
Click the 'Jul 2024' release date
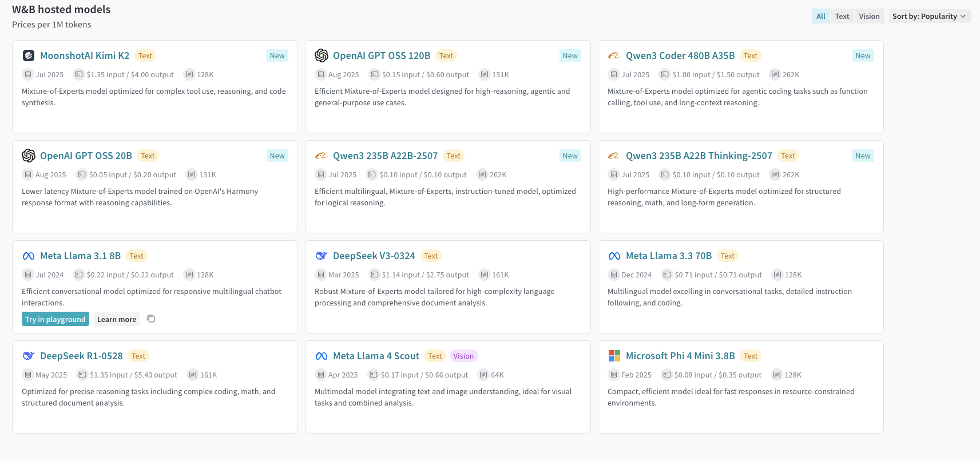pyautogui.click(x=50, y=275)
